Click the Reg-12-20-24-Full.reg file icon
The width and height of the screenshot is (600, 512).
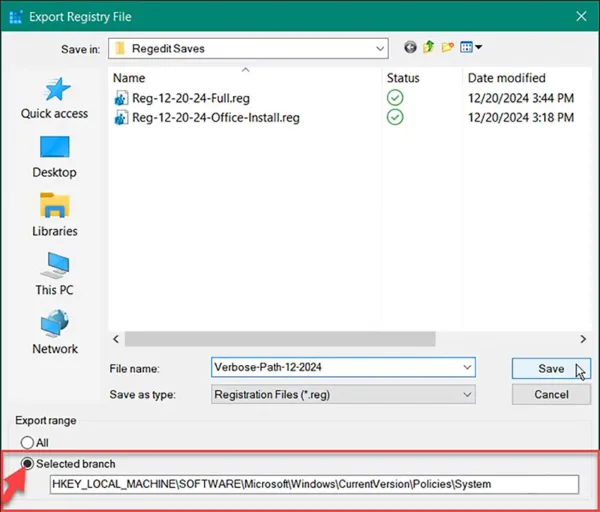[121, 98]
